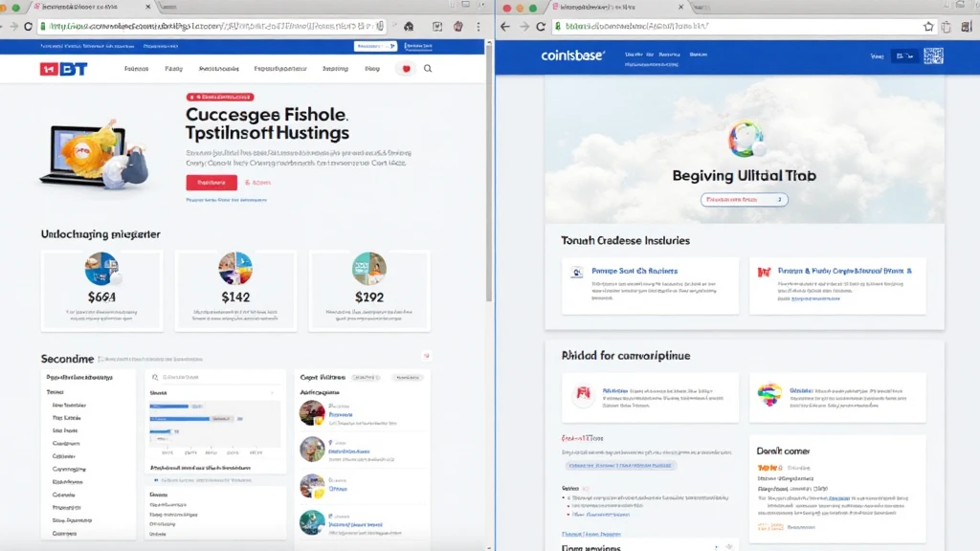Open the third coinsbase header nav item
Screen dimensions: 980x551
tap(698, 55)
